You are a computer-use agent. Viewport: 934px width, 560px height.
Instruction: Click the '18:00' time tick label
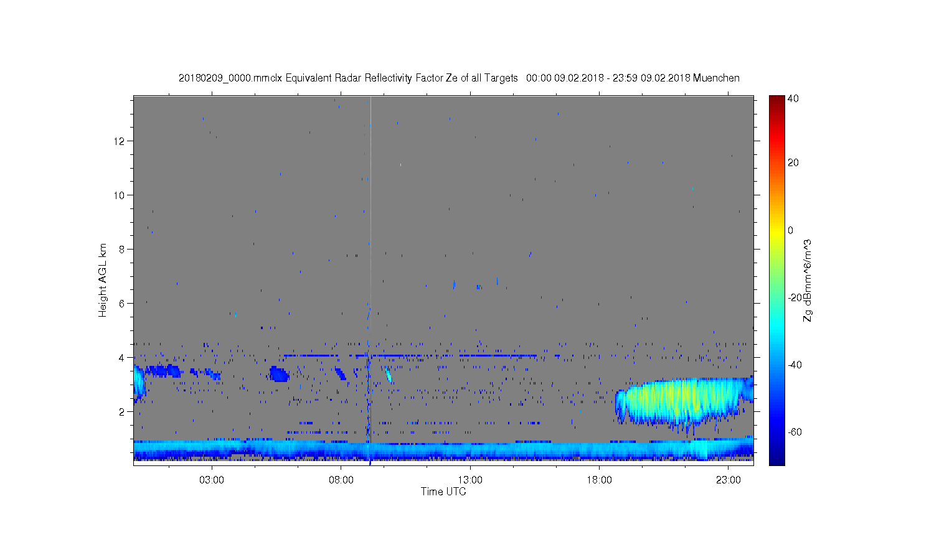tap(599, 480)
